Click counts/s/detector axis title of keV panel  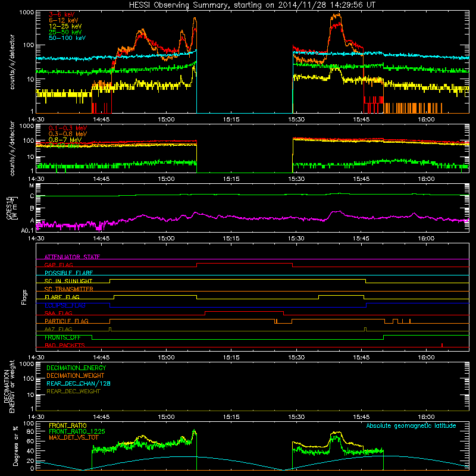12,62
